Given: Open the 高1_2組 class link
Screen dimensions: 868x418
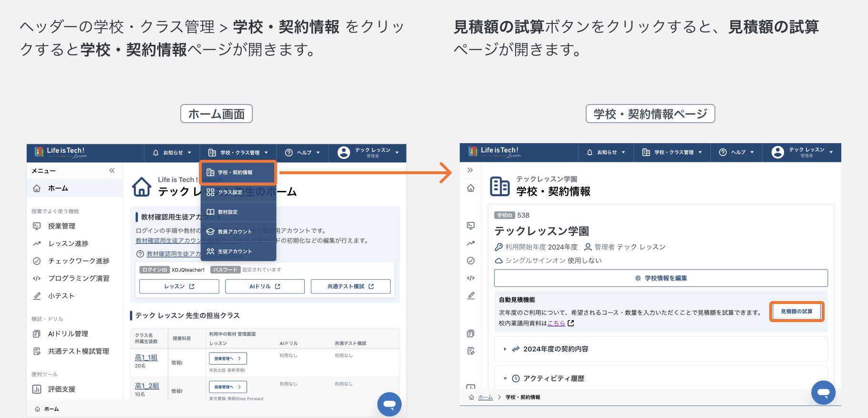Looking at the screenshot, I should 147,386.
